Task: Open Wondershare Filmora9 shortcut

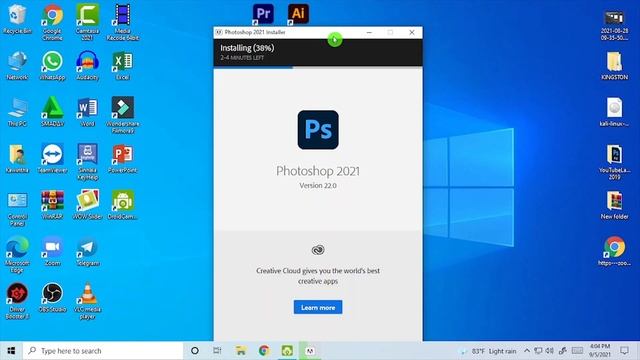Action: tap(122, 115)
